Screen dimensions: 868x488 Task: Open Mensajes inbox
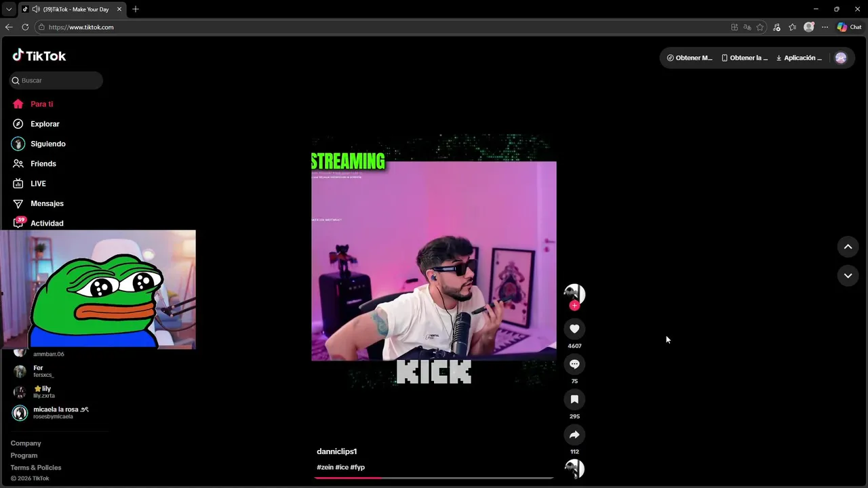47,203
